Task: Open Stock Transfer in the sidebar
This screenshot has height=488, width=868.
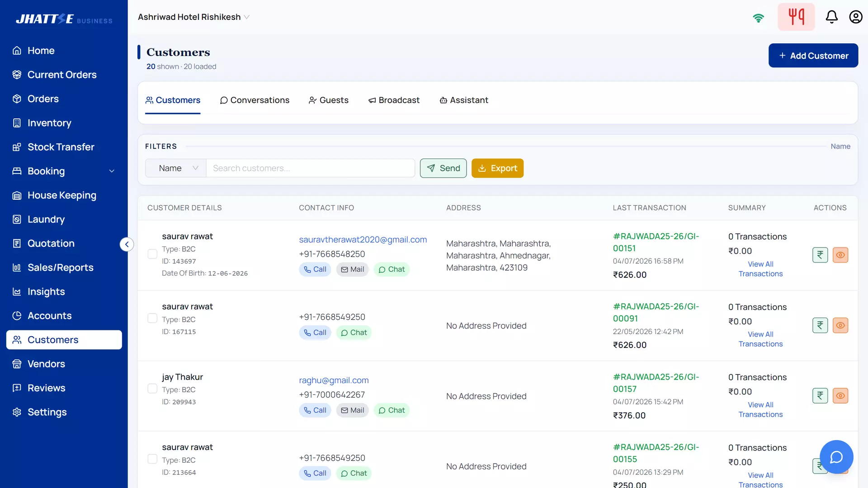Action: (64, 147)
